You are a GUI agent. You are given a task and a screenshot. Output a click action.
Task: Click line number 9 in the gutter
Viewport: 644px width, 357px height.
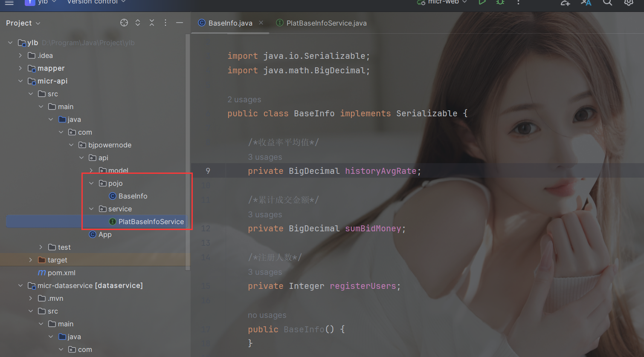click(208, 171)
